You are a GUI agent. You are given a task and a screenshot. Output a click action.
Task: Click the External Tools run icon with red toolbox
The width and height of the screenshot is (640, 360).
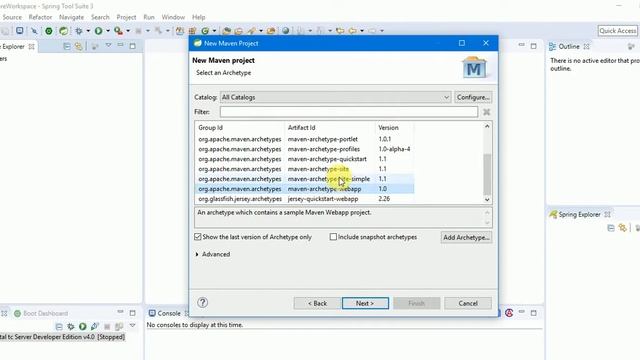pyautogui.click(x=118, y=31)
